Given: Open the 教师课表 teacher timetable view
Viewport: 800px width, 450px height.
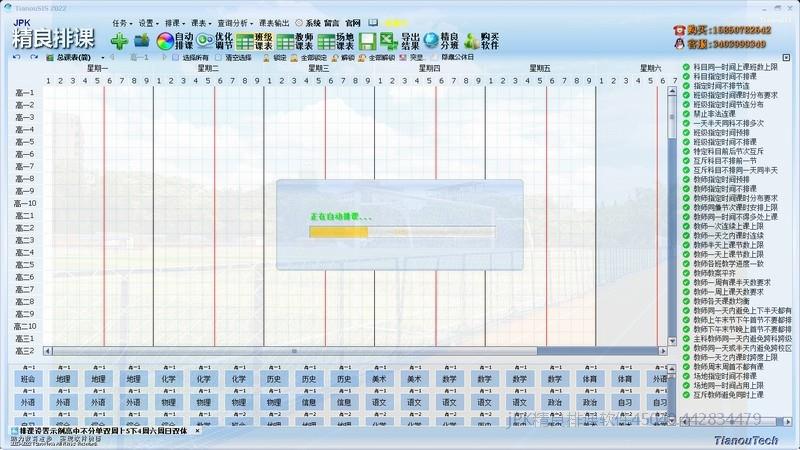Looking at the screenshot, I should [x=295, y=41].
